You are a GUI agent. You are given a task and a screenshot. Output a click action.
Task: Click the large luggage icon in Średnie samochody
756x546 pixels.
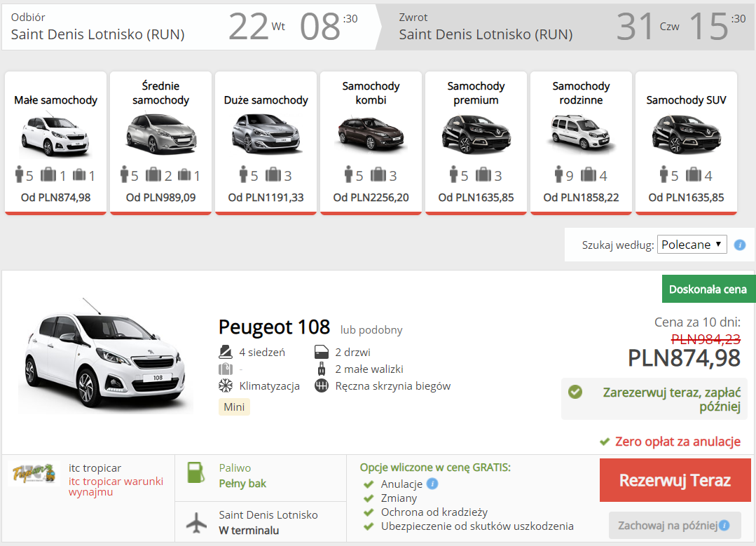click(153, 175)
